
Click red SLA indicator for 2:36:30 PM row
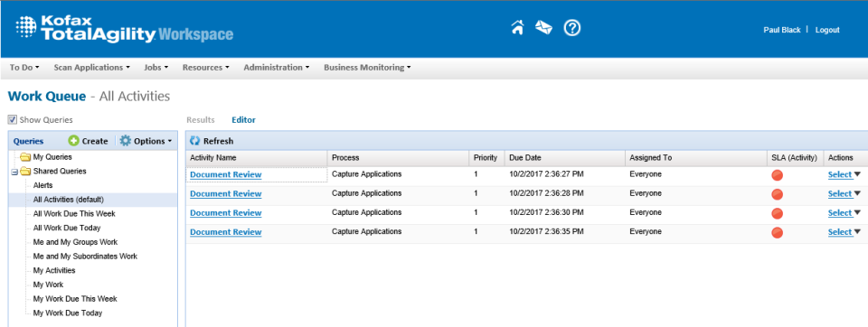778,213
